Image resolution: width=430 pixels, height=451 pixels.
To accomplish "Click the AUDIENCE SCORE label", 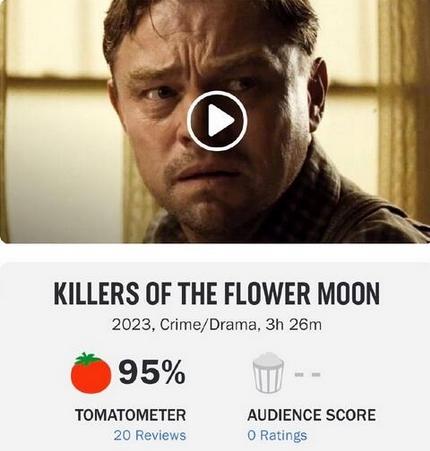I will pyautogui.click(x=311, y=415).
